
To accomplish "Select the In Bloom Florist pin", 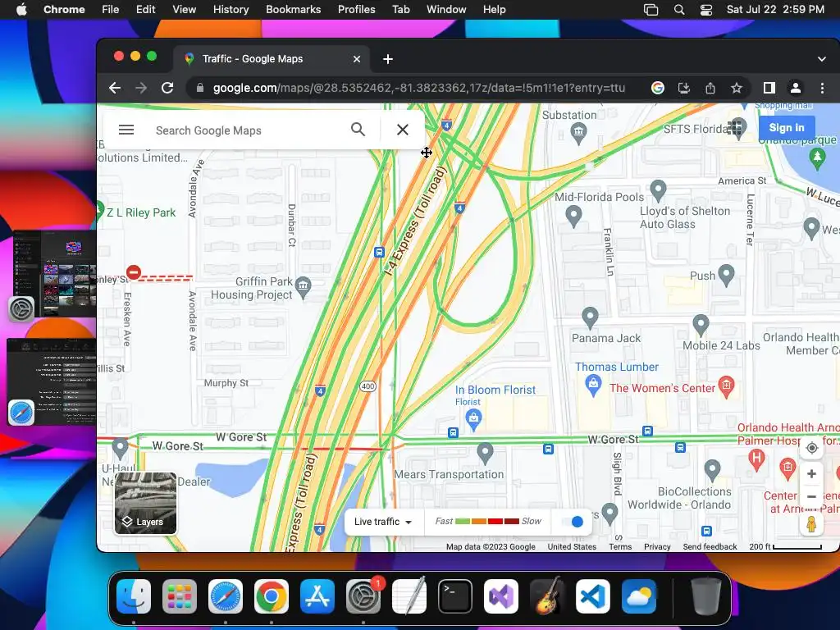I will [473, 418].
